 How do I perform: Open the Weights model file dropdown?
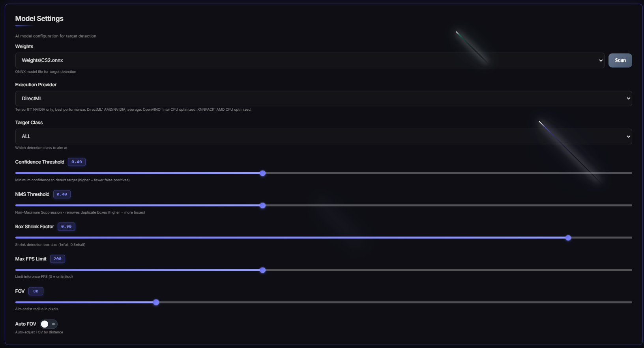coord(309,60)
